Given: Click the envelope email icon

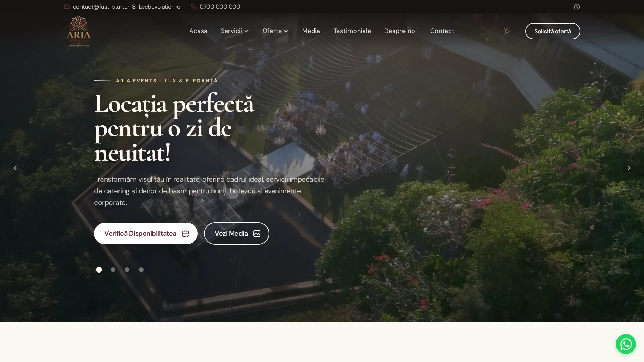Looking at the screenshot, I should click(67, 7).
